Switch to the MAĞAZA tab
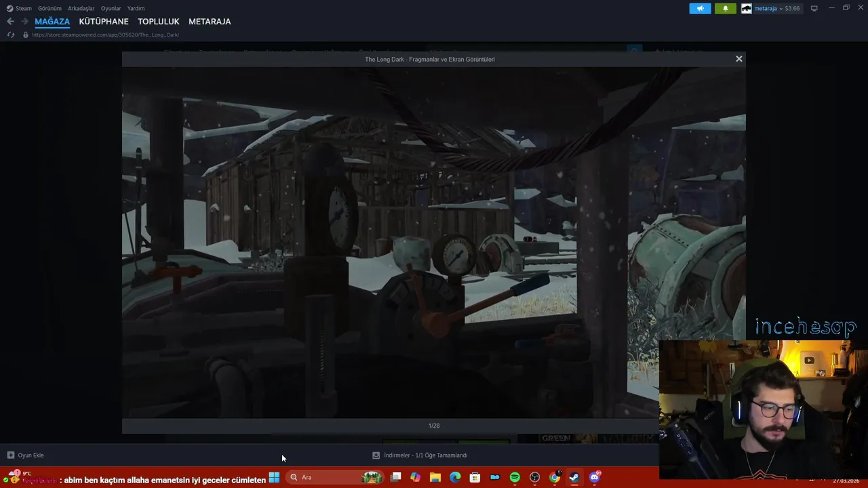 [x=52, y=22]
